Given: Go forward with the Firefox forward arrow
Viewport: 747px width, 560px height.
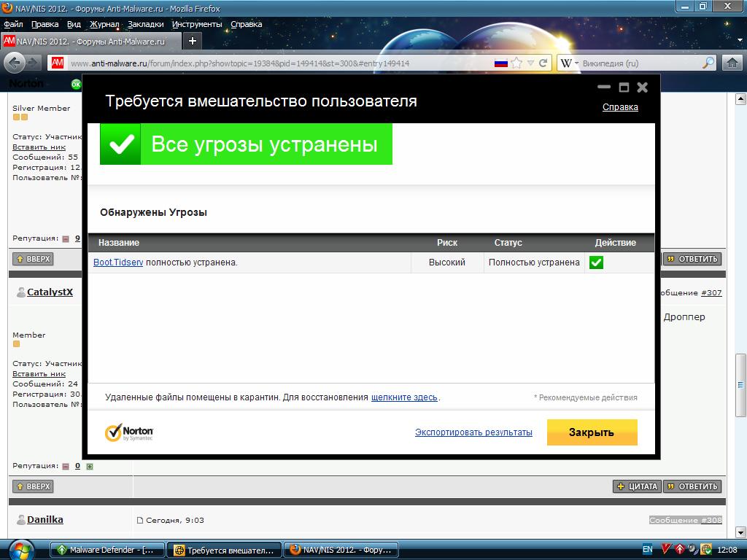Looking at the screenshot, I should [x=33, y=63].
